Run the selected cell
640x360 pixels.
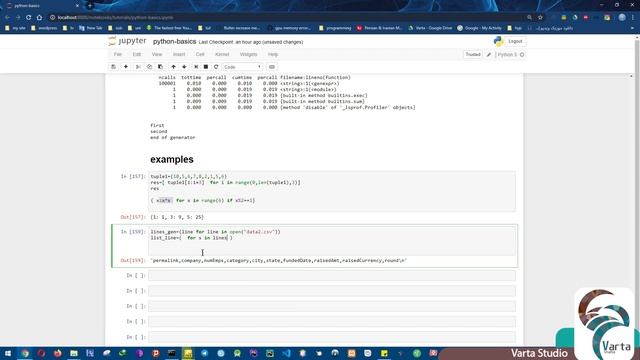[196, 67]
